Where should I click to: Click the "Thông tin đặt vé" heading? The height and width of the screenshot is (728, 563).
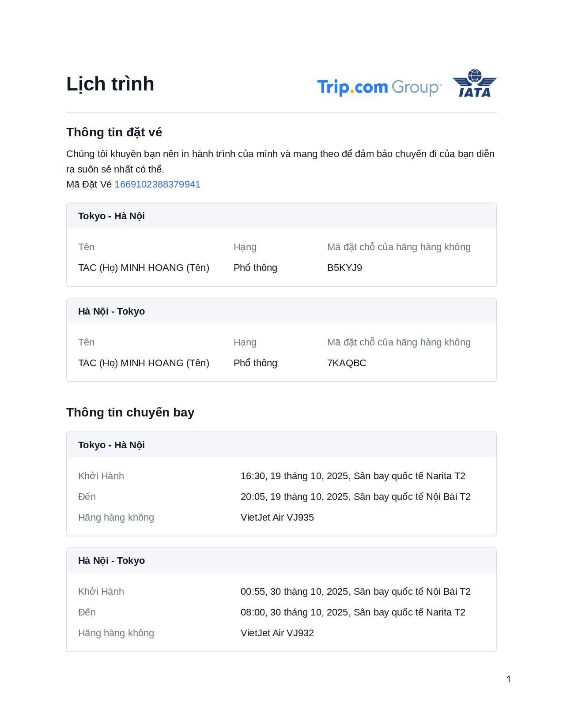(x=114, y=132)
